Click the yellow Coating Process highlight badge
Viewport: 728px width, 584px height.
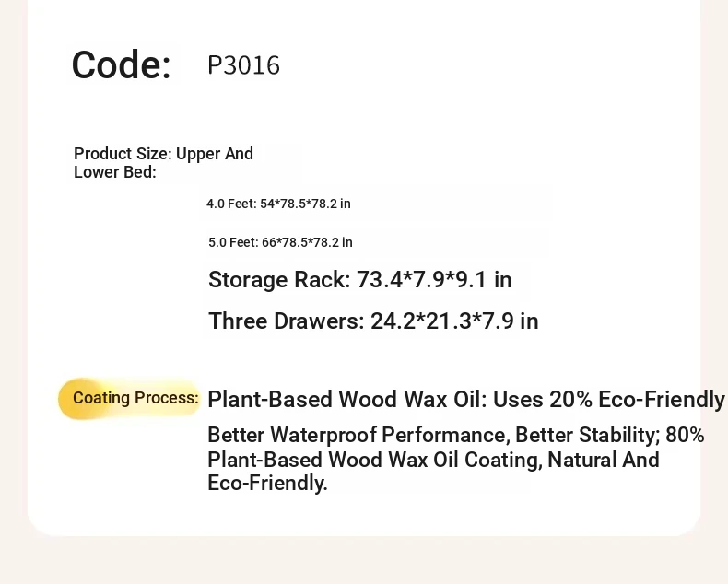[130, 398]
